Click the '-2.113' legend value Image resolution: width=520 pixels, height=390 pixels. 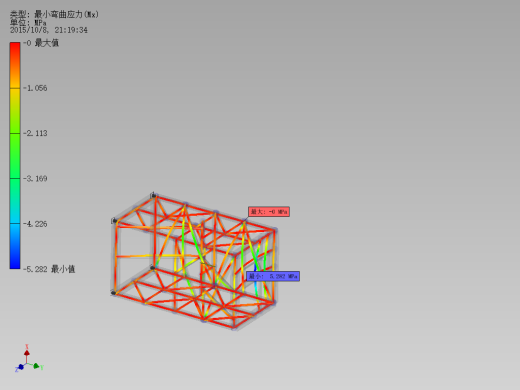point(35,133)
